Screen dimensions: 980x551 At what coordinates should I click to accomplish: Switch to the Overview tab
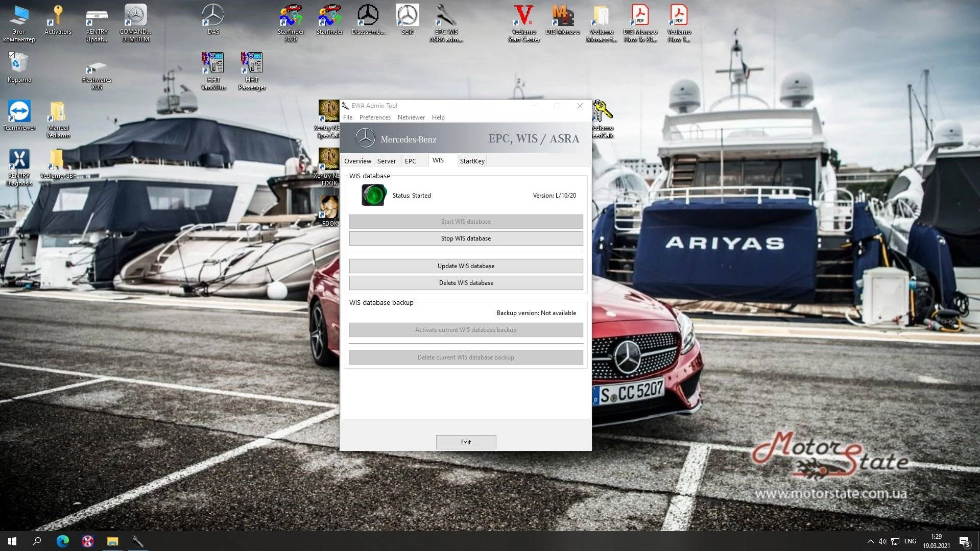tap(357, 161)
